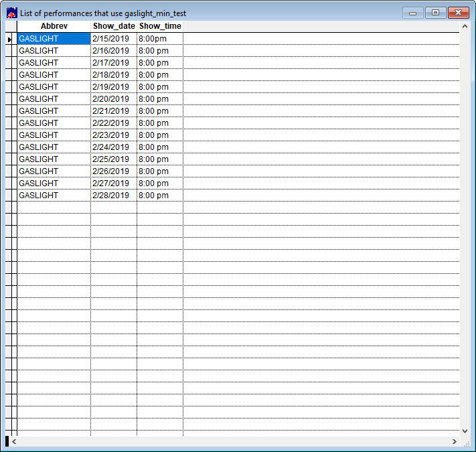Select the time cell in the 2/17/2019 row
476x452 pixels.
click(x=160, y=63)
